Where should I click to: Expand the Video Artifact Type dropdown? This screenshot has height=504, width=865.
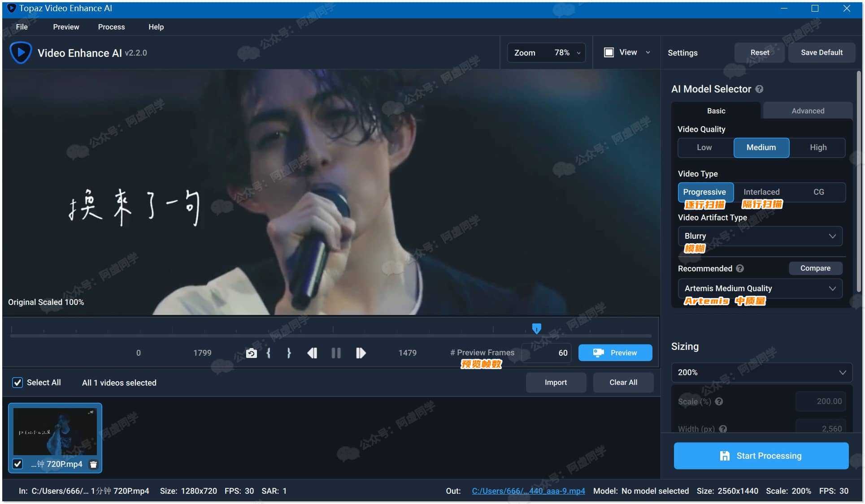tap(759, 236)
